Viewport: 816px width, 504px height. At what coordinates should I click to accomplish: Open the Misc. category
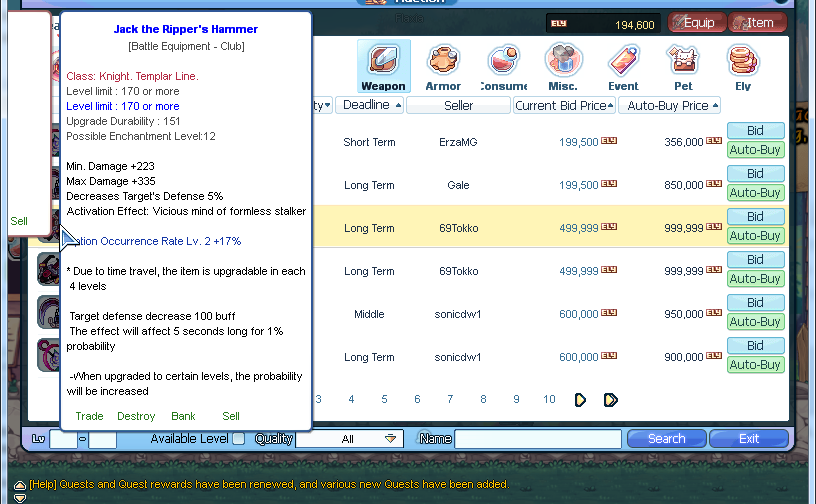tap(563, 67)
